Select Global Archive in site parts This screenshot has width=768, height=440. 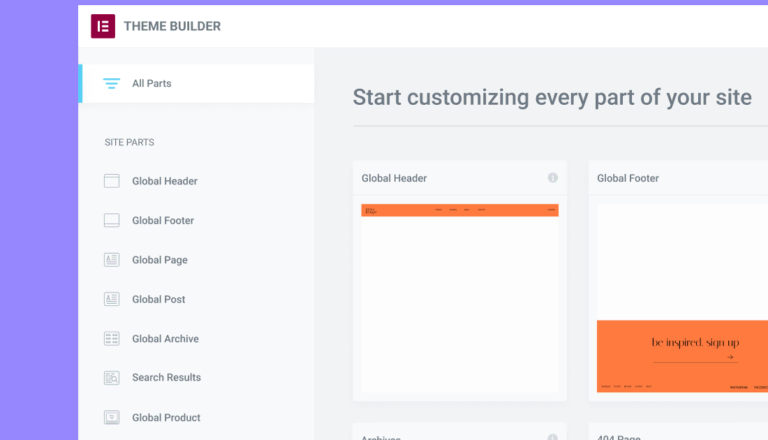[x=166, y=339]
